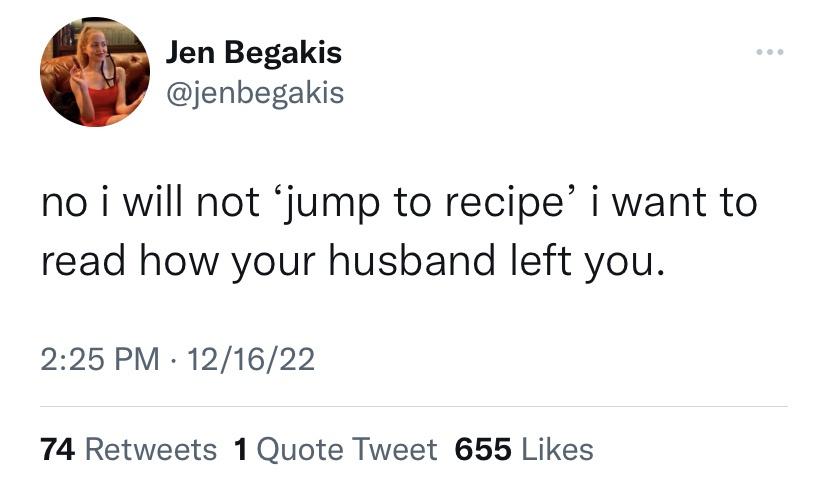The height and width of the screenshot is (488, 828).
Task: Click the words Quote Tweet in stats row
Action: coord(346,450)
